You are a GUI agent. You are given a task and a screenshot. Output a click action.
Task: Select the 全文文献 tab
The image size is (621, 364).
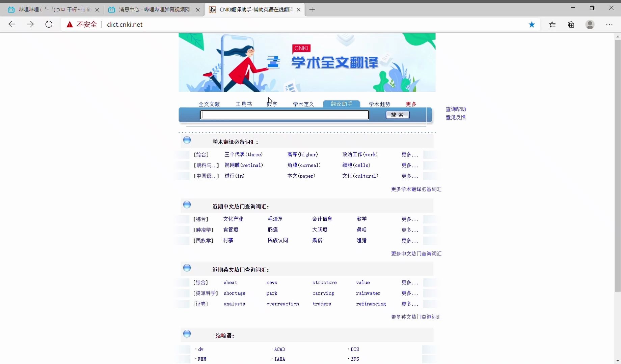point(209,104)
